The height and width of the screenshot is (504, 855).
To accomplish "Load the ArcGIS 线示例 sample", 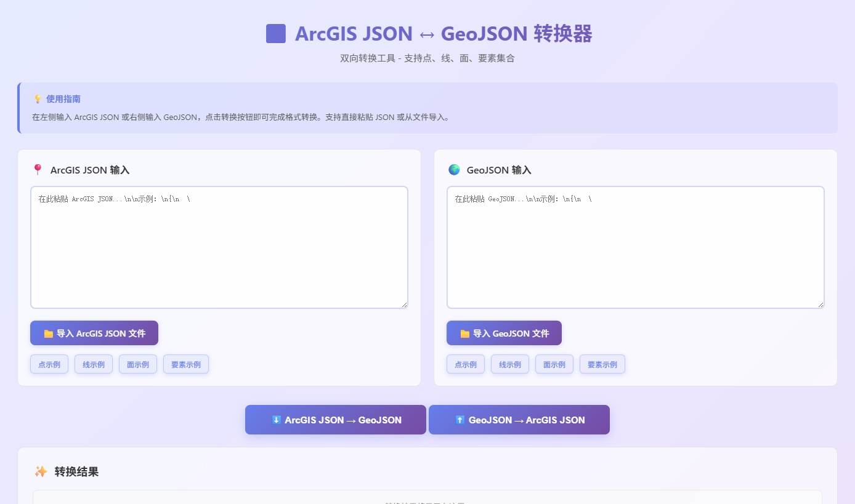I will 94,364.
